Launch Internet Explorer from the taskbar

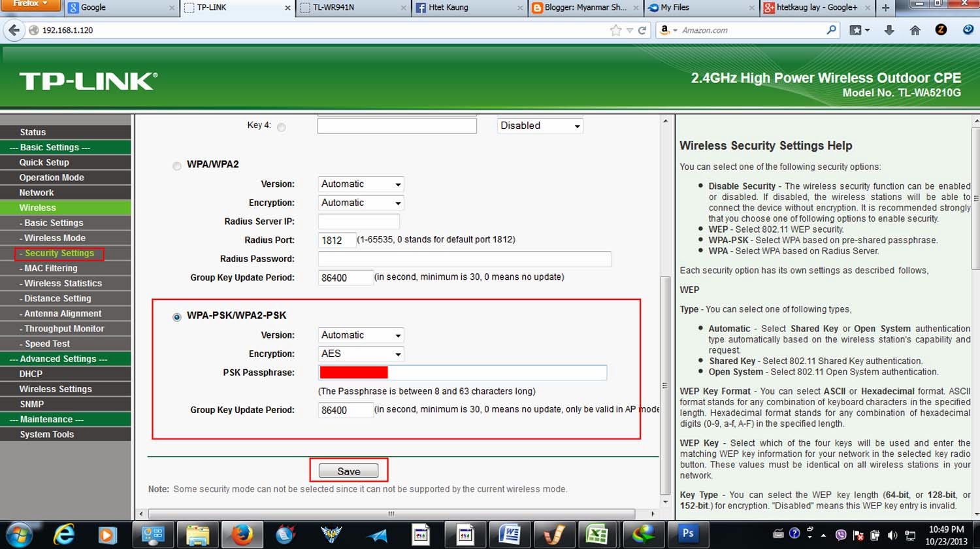(63, 535)
